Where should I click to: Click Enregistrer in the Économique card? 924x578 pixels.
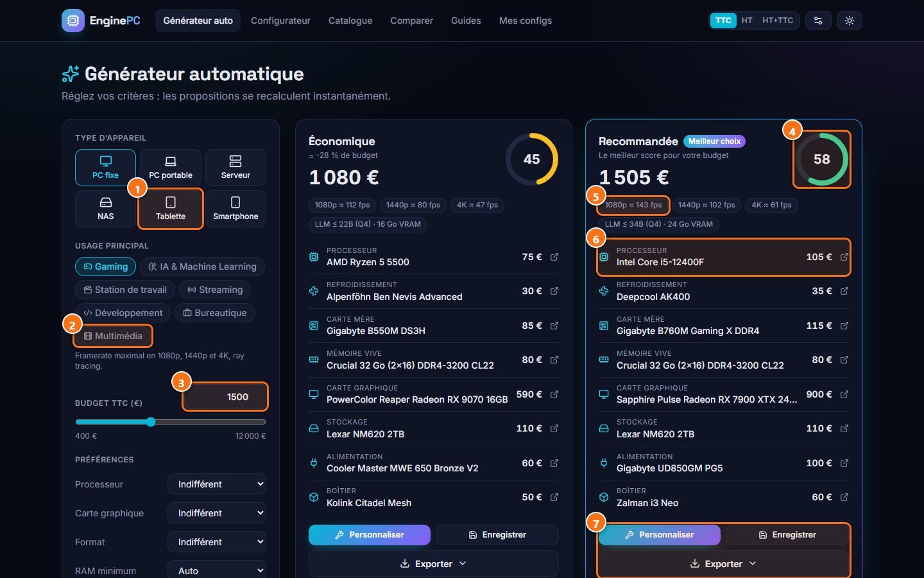(x=497, y=535)
